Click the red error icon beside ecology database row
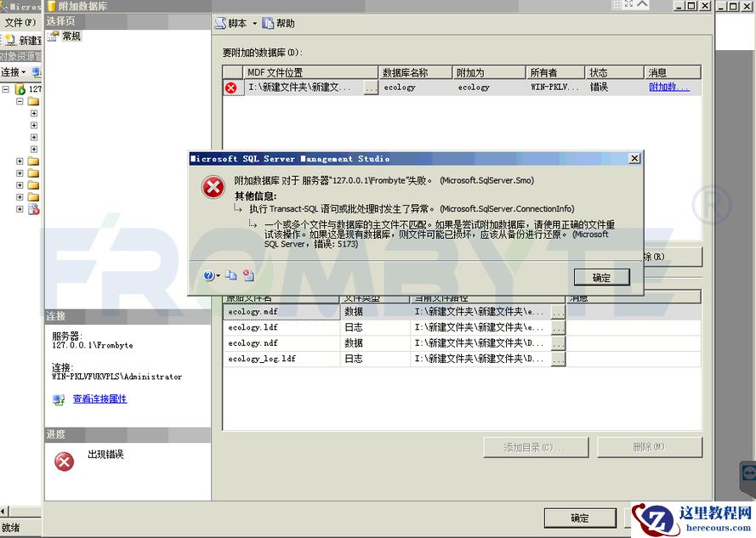The width and height of the screenshot is (756, 538). (232, 86)
